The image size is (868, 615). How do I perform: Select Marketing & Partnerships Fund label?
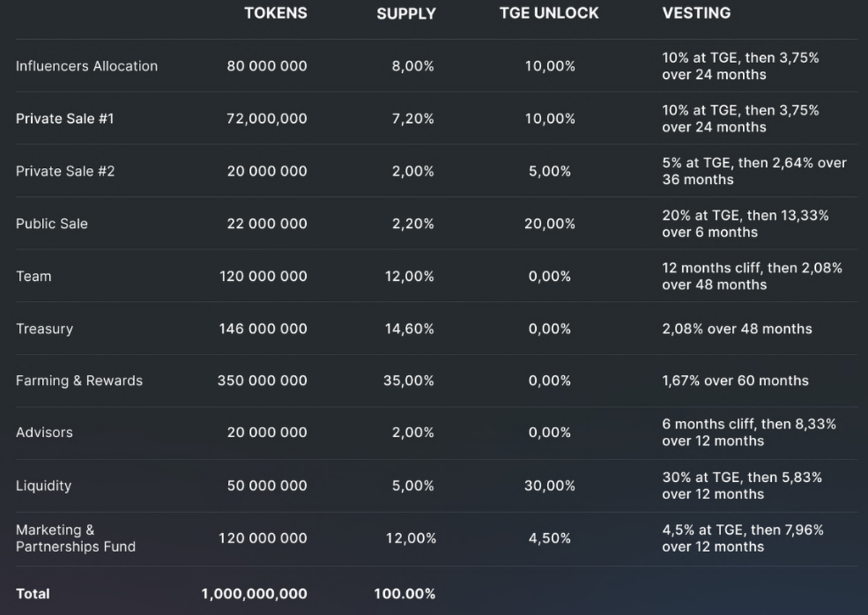click(x=76, y=538)
